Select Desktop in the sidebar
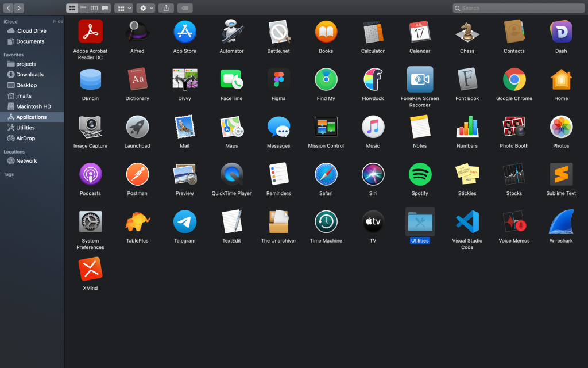Screen dimensions: 588x368 point(32,85)
